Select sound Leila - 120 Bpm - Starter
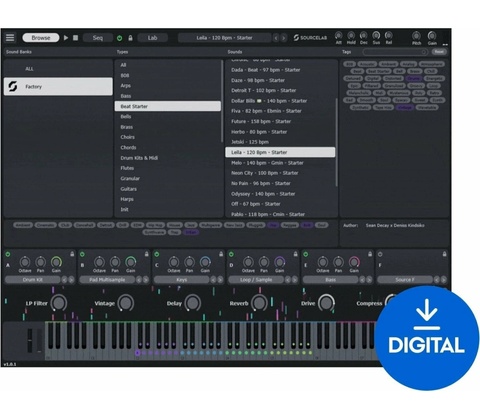The image size is (480, 420). click(280, 152)
